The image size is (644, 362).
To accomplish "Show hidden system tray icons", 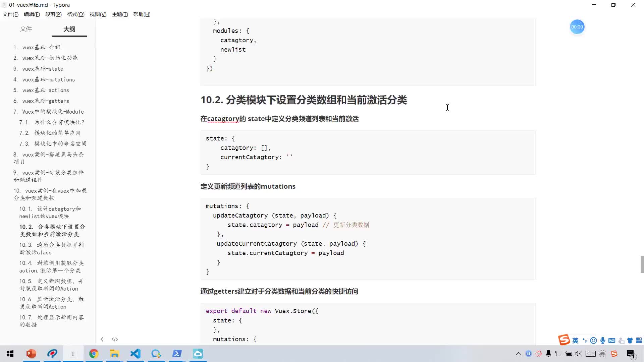I will click(x=519, y=354).
